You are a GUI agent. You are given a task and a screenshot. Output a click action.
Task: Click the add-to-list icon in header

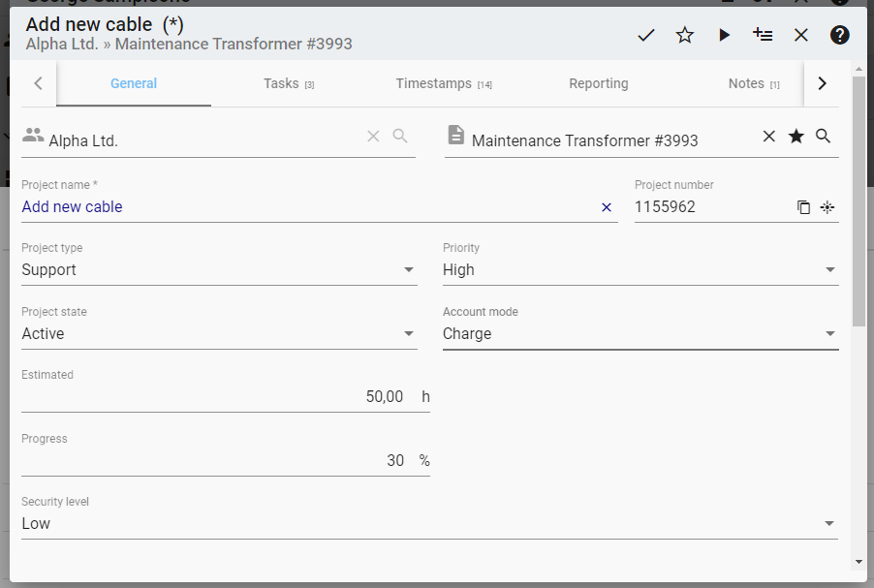(763, 35)
